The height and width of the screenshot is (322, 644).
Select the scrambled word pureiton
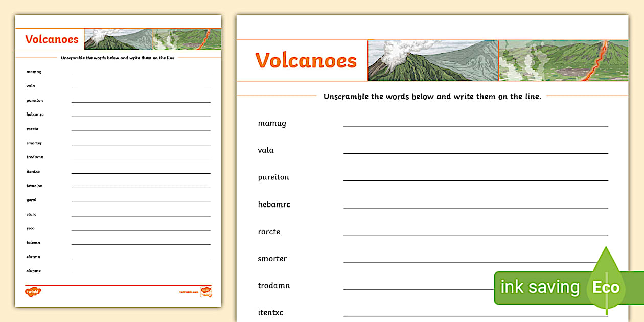coord(272,177)
